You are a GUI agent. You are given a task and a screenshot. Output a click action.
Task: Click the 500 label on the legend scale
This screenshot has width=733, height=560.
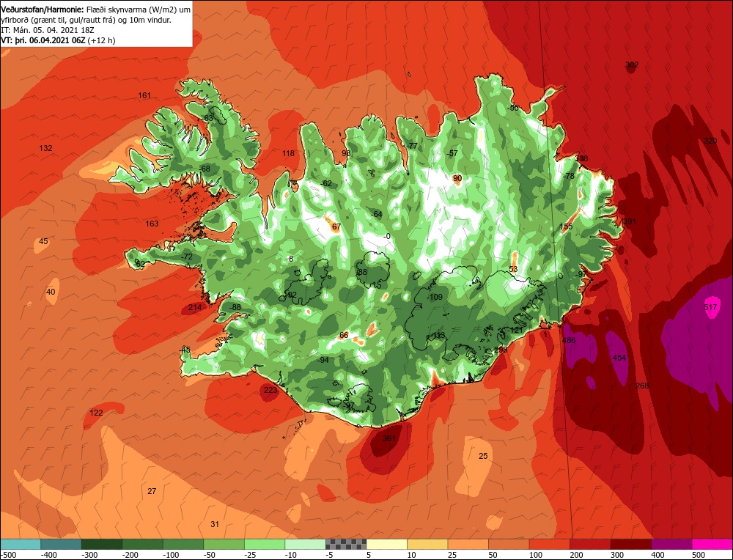pyautogui.click(x=699, y=555)
